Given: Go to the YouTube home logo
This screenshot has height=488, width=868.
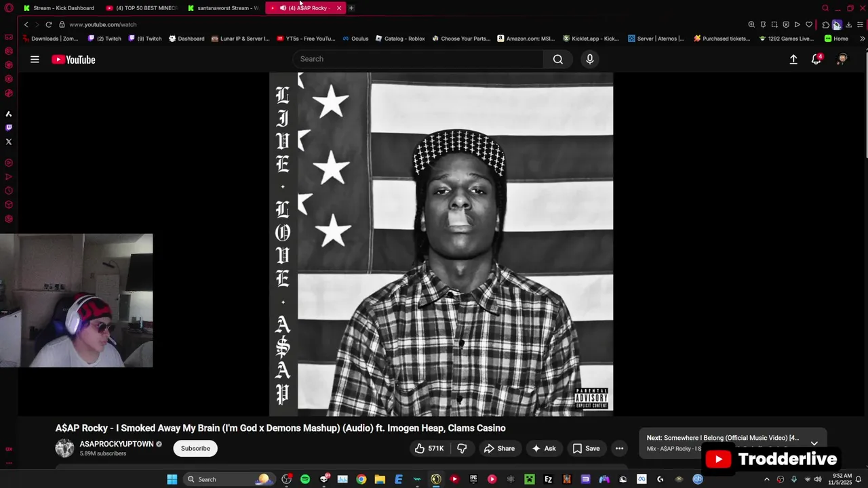Looking at the screenshot, I should coord(73,60).
